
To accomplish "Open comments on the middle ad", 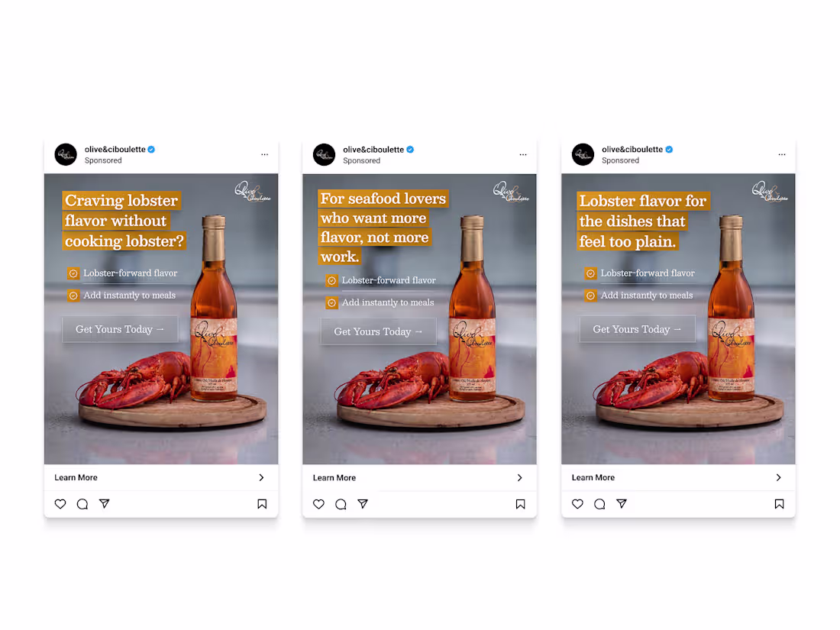I will (x=341, y=504).
